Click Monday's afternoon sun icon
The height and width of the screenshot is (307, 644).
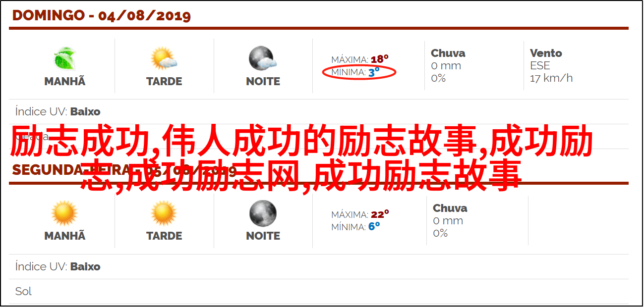[x=164, y=213]
